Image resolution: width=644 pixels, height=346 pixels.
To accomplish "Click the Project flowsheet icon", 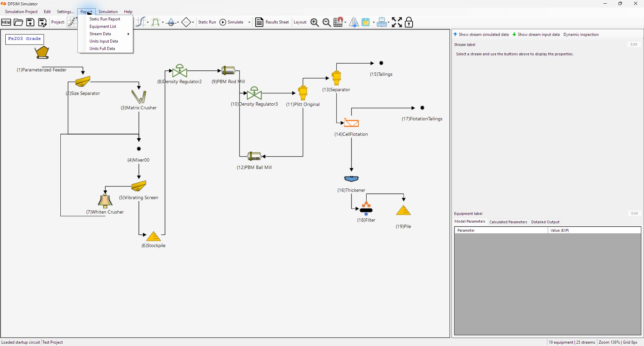I will click(72, 22).
